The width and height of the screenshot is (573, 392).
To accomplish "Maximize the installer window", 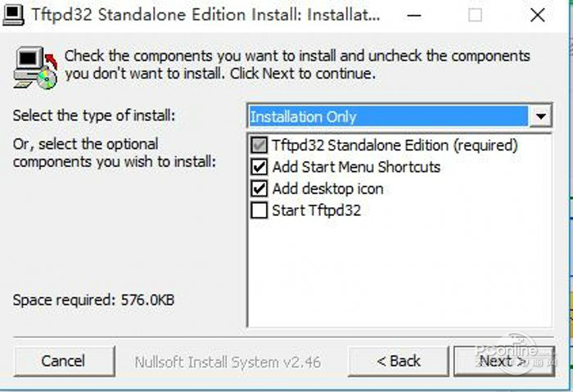I will [475, 15].
